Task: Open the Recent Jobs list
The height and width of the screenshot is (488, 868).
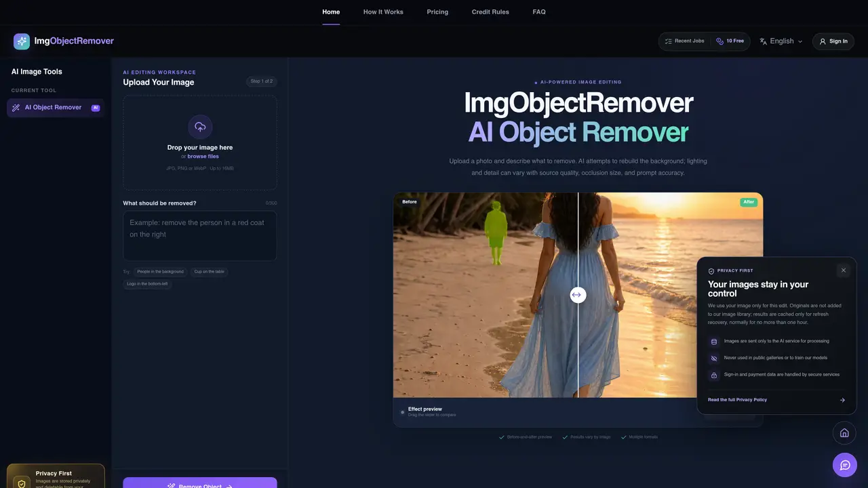Action: (x=685, y=41)
